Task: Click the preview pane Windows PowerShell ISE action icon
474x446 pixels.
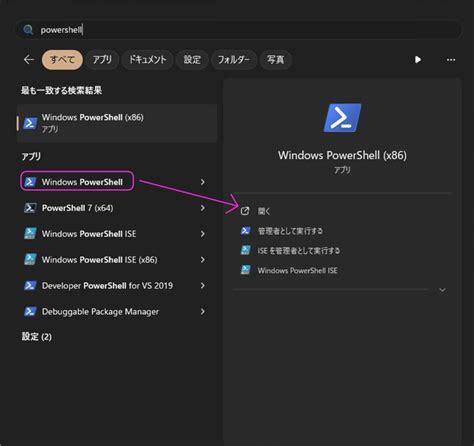Action: coord(246,270)
